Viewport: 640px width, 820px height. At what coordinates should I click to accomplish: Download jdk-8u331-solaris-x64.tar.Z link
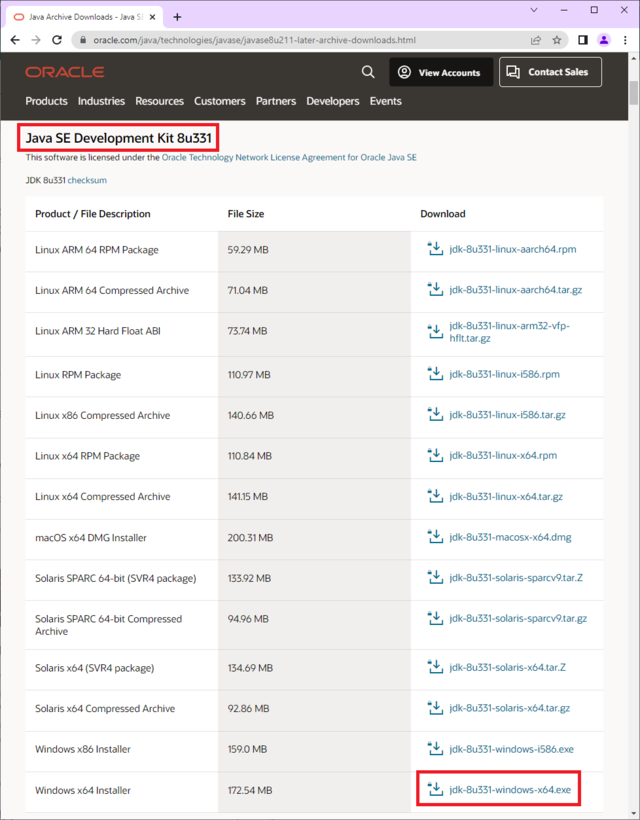click(x=507, y=667)
